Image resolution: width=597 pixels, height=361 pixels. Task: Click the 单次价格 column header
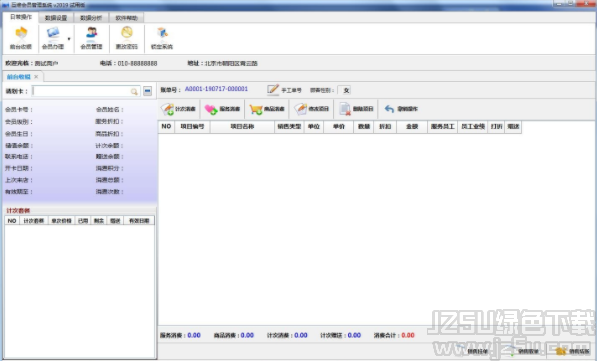[x=61, y=221]
